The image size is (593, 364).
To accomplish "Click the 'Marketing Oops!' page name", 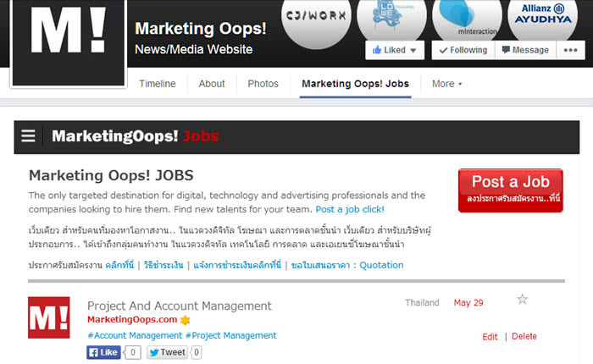I will pyautogui.click(x=201, y=29).
